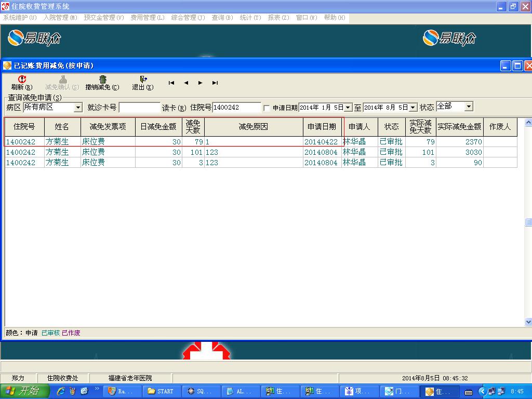532x399 pixels.
Task: Click the 刷新 refresh icon
Action: (x=22, y=79)
